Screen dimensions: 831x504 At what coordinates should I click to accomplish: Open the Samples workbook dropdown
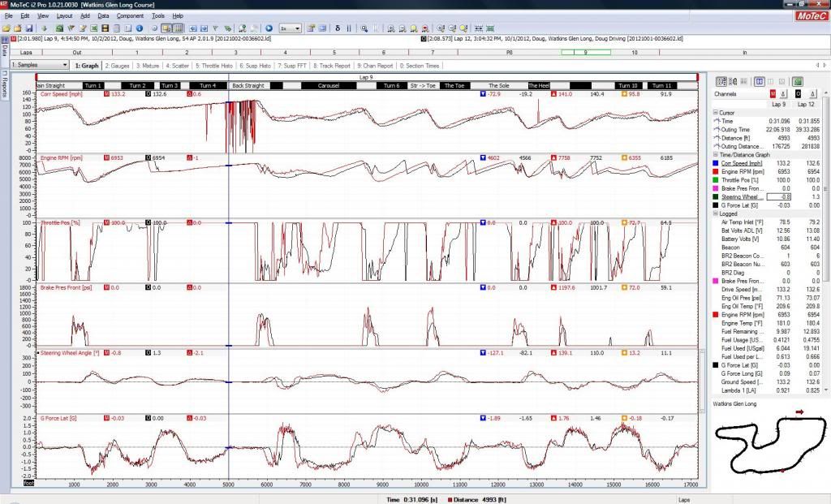[41, 65]
